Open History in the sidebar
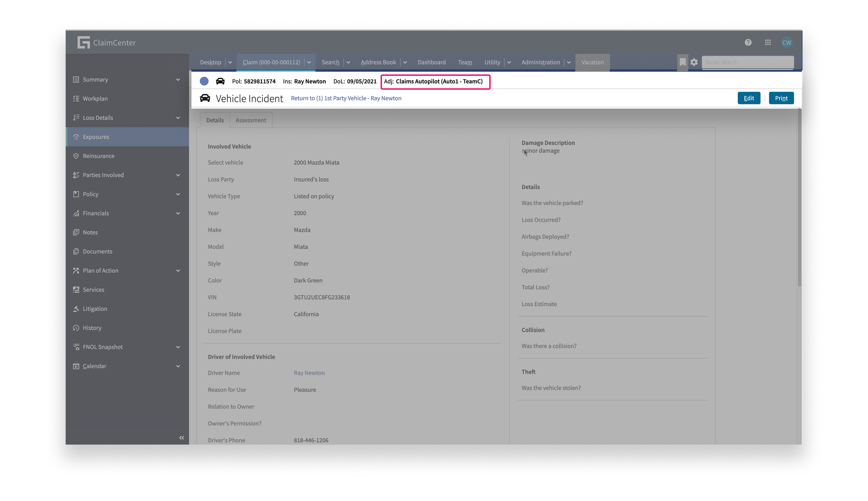Image resolution: width=868 pixels, height=501 pixels. pos(92,328)
